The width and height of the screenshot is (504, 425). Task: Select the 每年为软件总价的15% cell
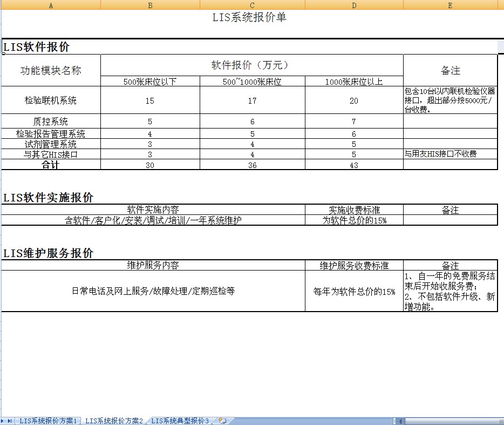point(354,291)
